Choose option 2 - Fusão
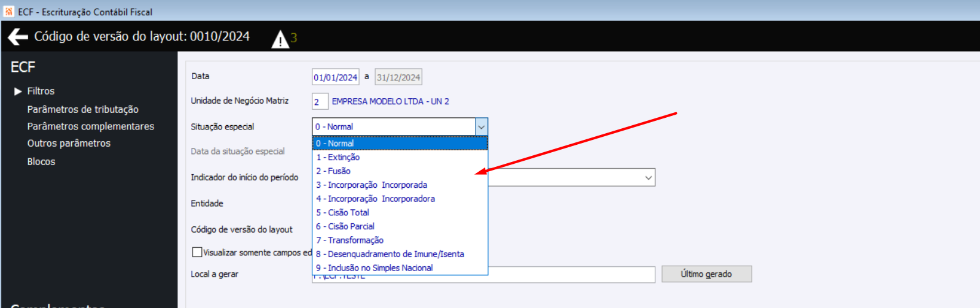Image resolution: width=980 pixels, height=308 pixels. (400, 171)
